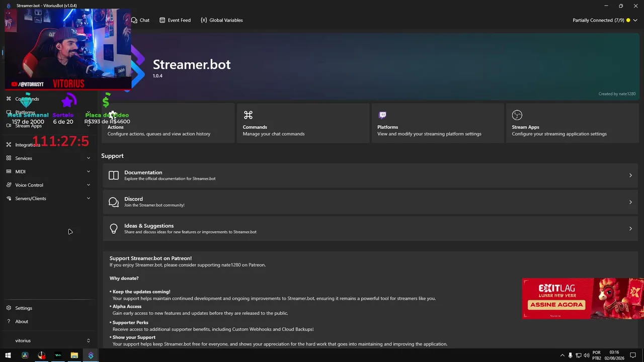
Task: Click the 'Show your Support' bullet heading
Action: [134, 337]
